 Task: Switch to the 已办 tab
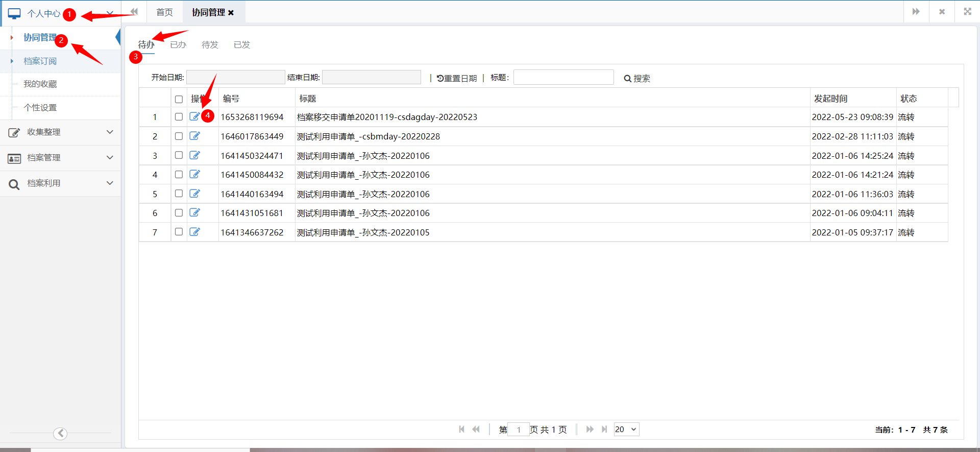178,45
